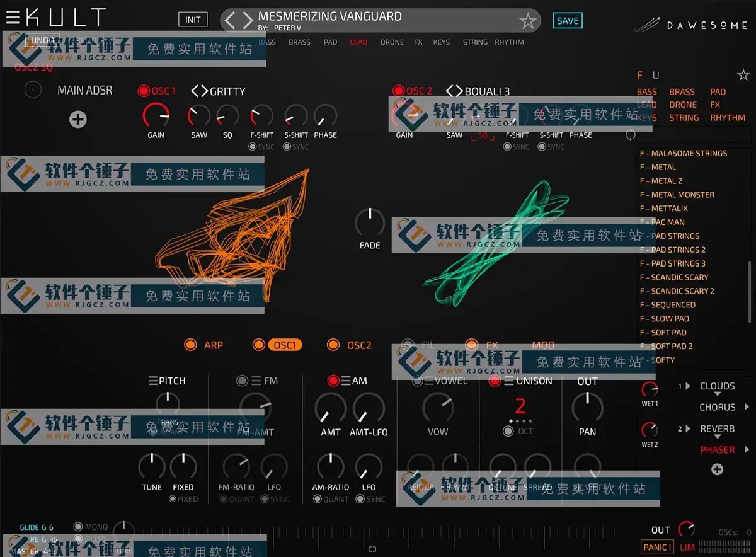Add an effect with the plus below PHASER
Screen dimensions: 756x557
pyautogui.click(x=717, y=469)
